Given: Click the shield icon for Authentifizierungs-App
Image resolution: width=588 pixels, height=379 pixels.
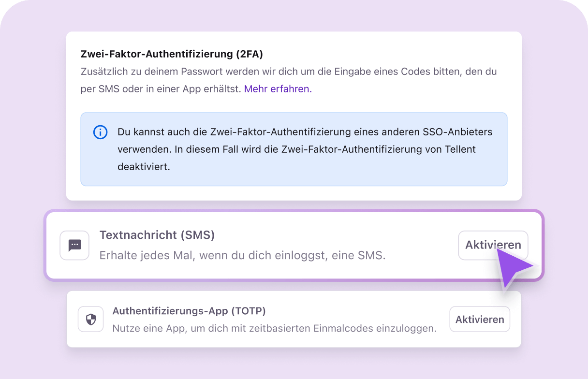Looking at the screenshot, I should [90, 319].
